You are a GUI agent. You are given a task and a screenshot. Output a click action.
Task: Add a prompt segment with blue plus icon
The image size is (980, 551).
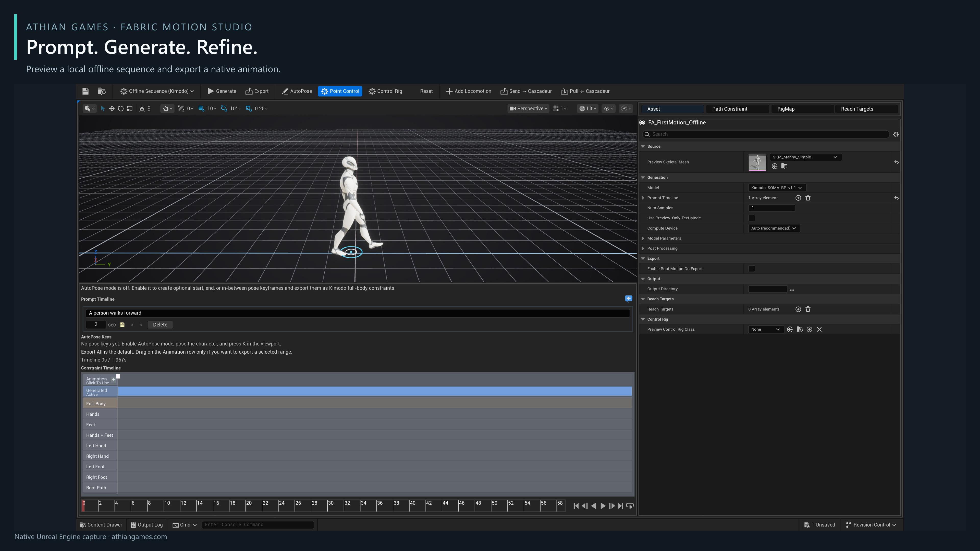629,298
